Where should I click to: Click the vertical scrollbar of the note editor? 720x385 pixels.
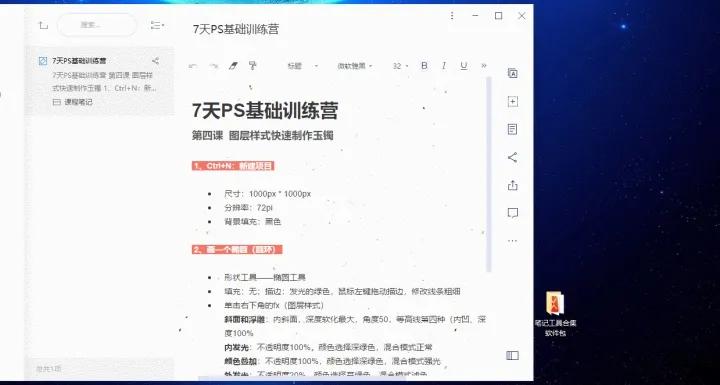point(489,175)
